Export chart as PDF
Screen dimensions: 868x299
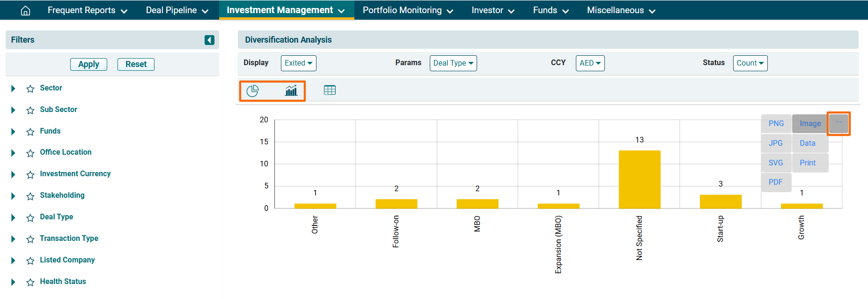[775, 182]
